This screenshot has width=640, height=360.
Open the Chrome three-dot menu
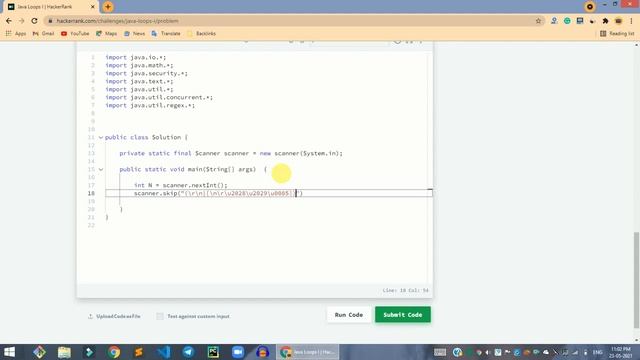tap(631, 21)
